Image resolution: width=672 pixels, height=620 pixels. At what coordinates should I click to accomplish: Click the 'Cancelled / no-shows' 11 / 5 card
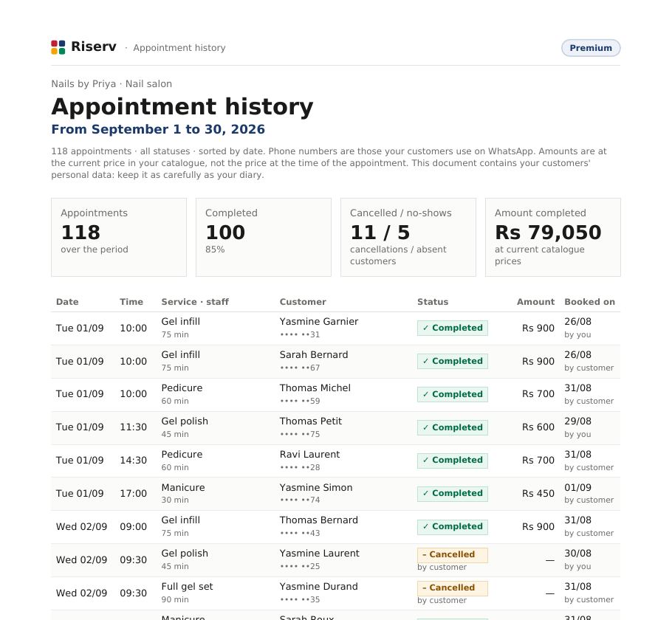(x=408, y=237)
